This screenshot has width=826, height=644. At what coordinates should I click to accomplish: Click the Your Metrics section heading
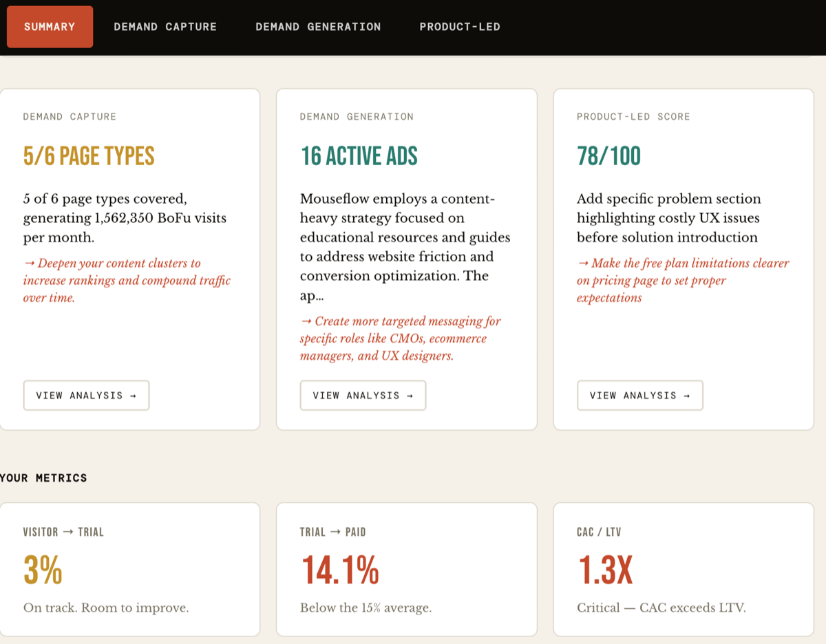point(43,477)
